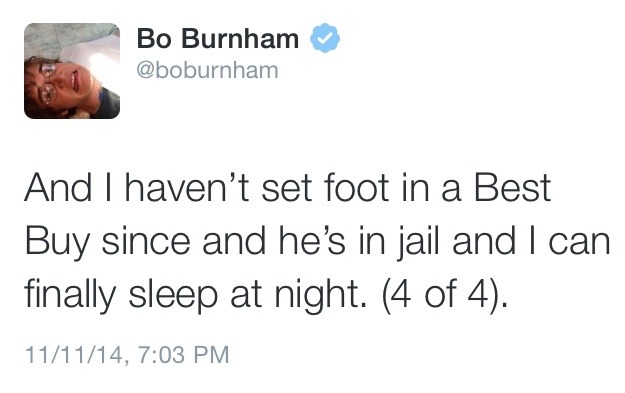
Task: Click the word "Burnham" in the display name
Action: [x=241, y=39]
